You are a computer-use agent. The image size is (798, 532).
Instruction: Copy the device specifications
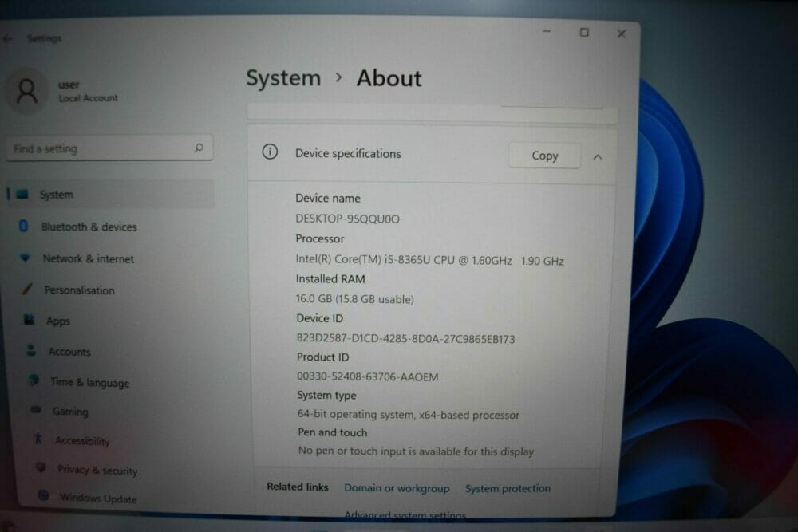tap(544, 156)
